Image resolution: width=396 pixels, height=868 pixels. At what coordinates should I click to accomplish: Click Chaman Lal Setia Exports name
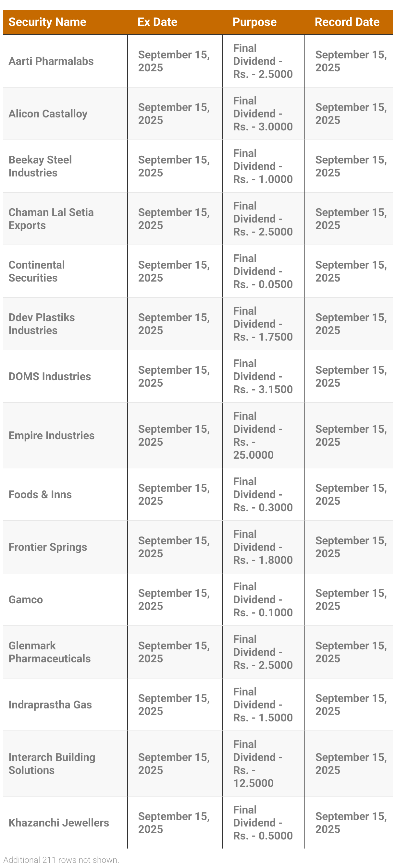pyautogui.click(x=51, y=219)
